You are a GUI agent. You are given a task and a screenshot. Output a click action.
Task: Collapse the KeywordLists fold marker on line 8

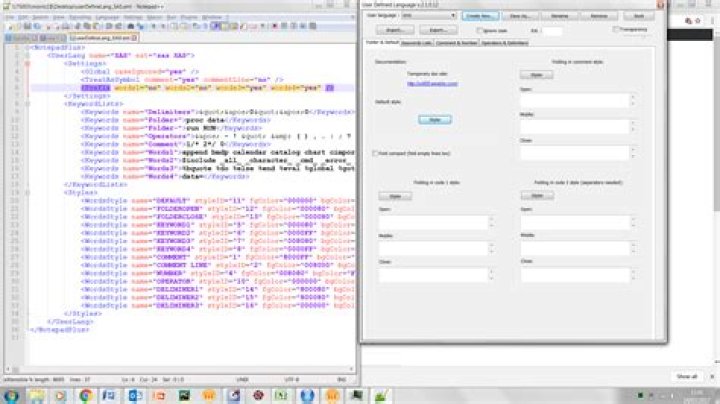[27, 104]
